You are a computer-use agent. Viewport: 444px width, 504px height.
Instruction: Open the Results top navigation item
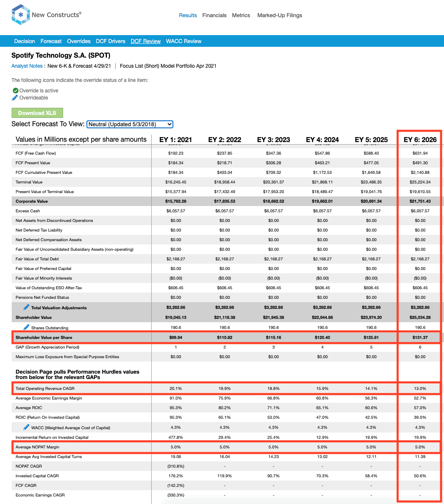coord(188,15)
